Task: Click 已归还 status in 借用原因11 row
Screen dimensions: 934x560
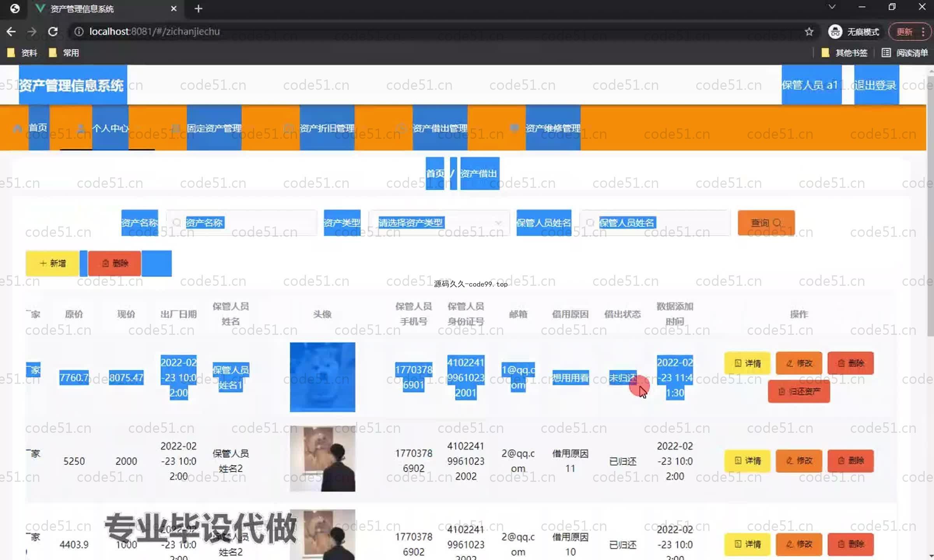Action: (x=623, y=461)
